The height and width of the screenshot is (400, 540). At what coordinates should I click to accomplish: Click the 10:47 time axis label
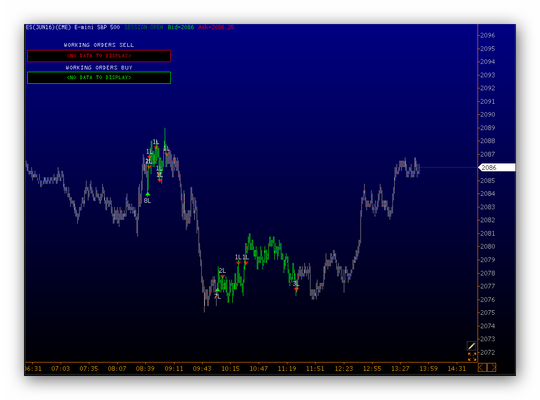[259, 369]
